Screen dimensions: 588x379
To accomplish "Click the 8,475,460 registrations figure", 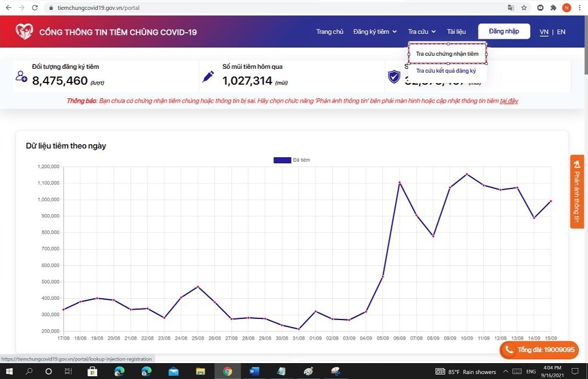I will pos(59,80).
